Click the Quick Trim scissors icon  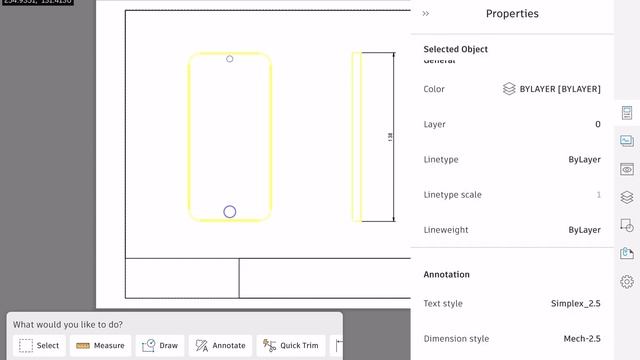tap(269, 345)
